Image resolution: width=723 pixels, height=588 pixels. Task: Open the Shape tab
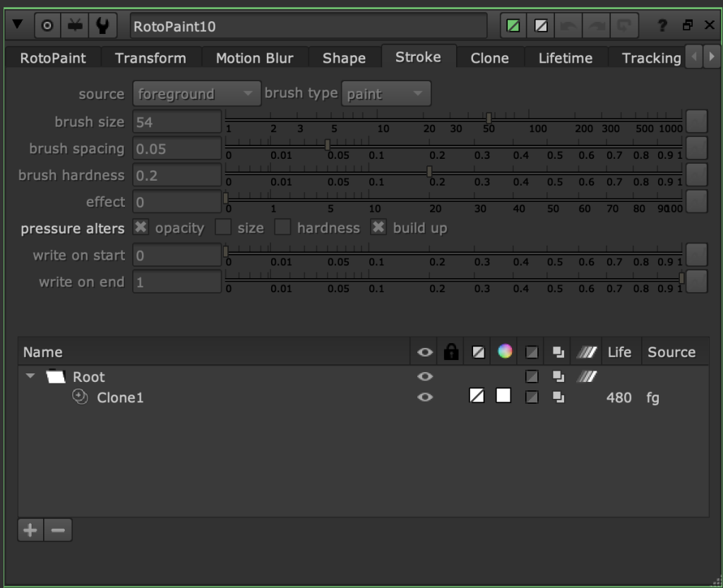click(344, 58)
